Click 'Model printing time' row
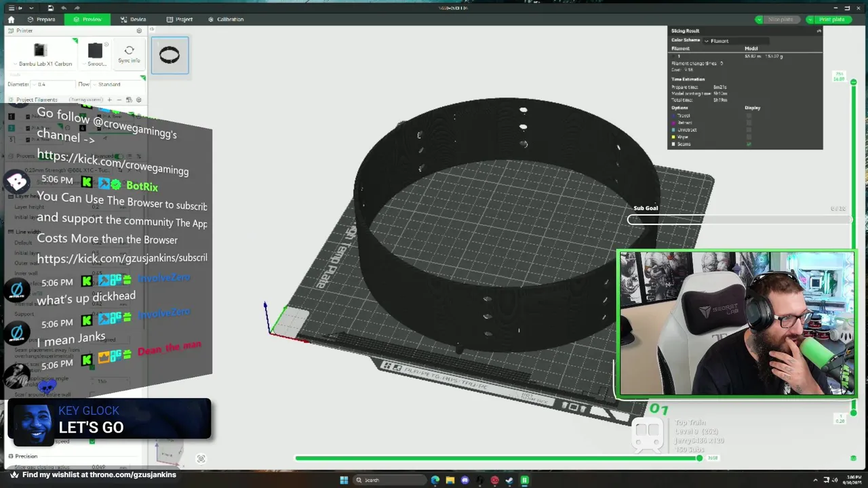 tap(699, 94)
